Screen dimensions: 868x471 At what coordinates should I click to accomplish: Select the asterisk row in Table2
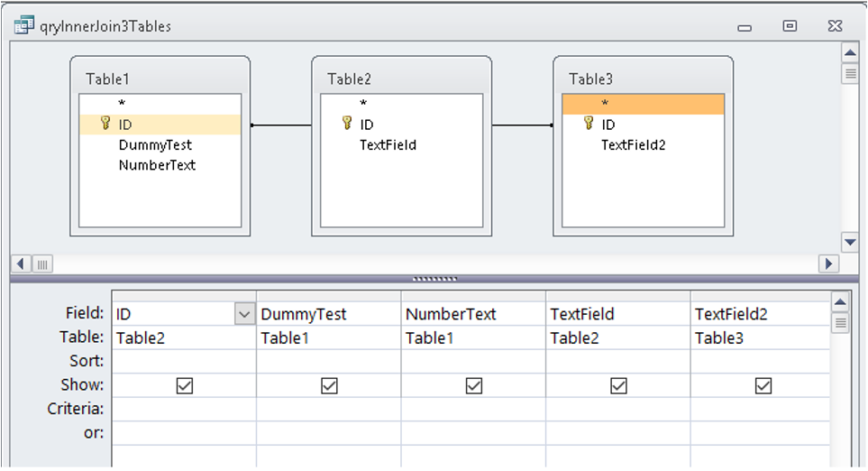(x=402, y=104)
